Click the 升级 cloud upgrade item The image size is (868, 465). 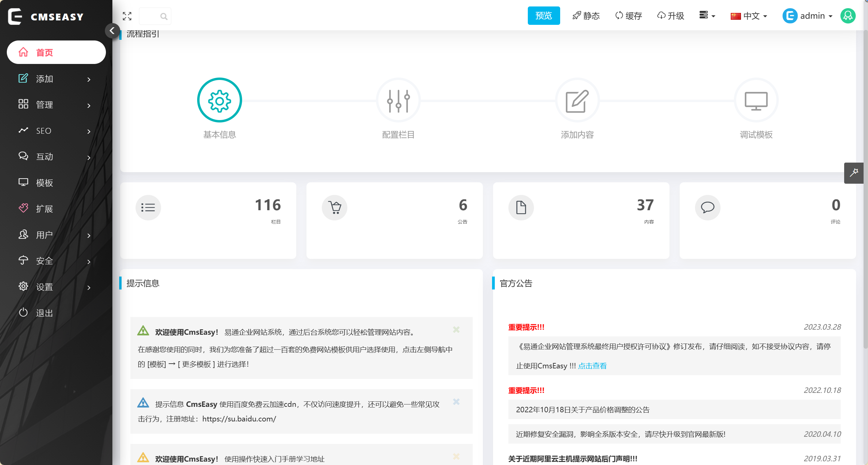point(670,16)
